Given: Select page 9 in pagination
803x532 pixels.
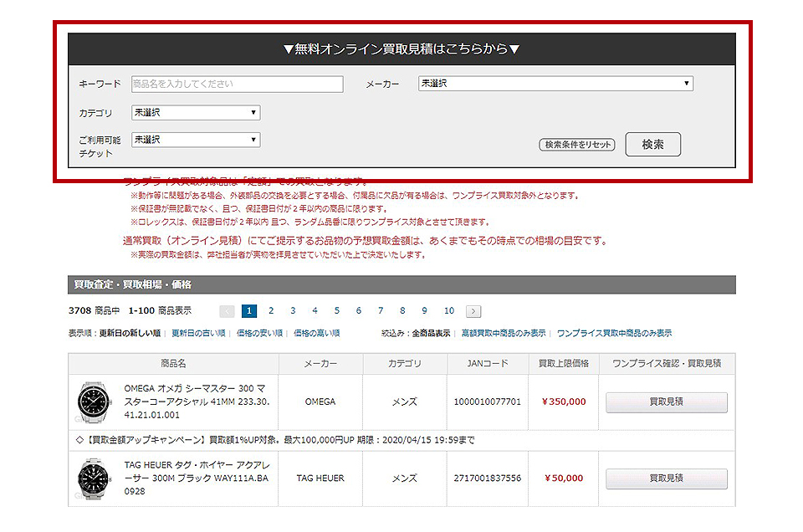Looking at the screenshot, I should (425, 311).
